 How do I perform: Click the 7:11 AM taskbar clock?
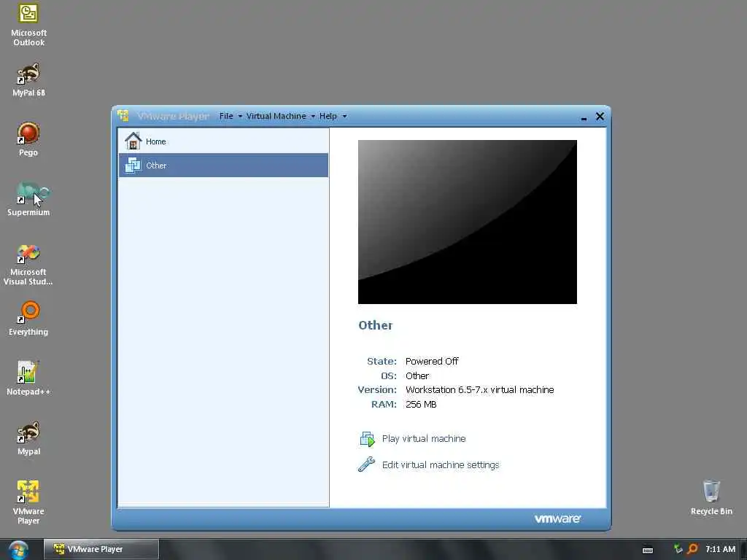pos(720,549)
